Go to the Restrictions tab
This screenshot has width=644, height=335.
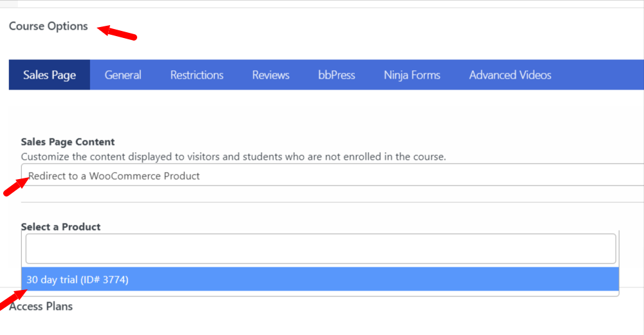coord(196,75)
